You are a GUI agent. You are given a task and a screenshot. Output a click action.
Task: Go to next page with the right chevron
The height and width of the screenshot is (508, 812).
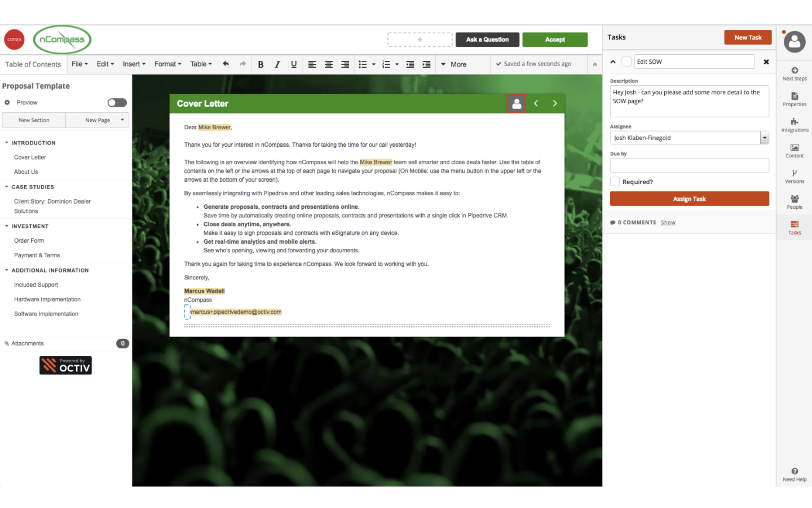point(555,103)
